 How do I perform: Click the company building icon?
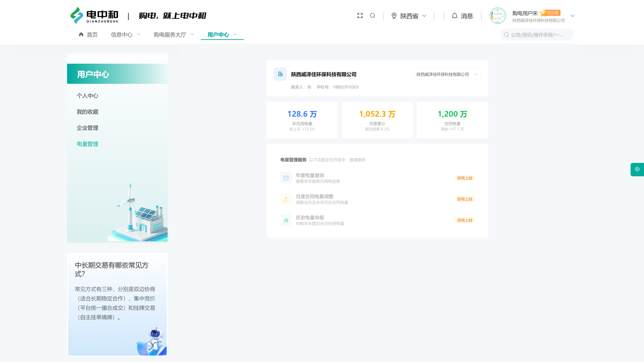click(280, 74)
